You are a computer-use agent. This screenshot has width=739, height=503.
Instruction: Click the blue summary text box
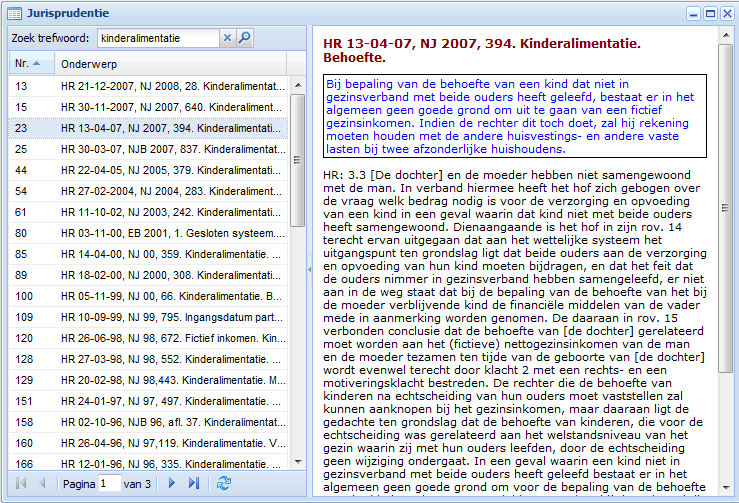[x=515, y=116]
